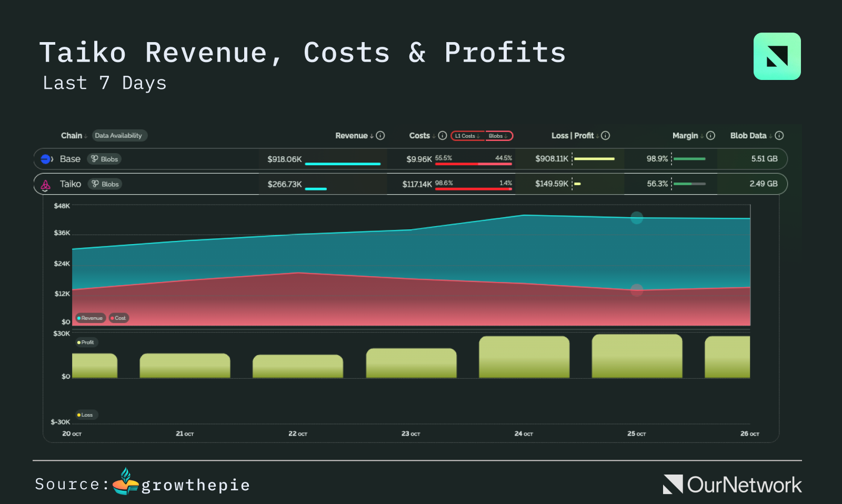This screenshot has width=842, height=504.
Task: Toggle the Loss legend chip
Action: pyautogui.click(x=86, y=415)
